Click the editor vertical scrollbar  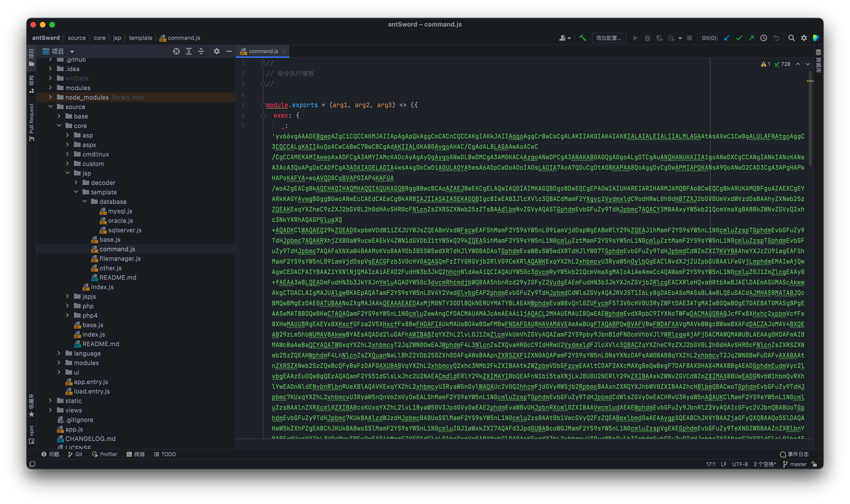(810, 119)
